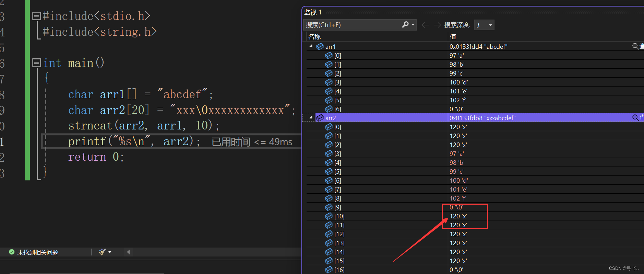644x274 pixels.
Task: Click value 102 'f' in arr2 [8]
Action: pyautogui.click(x=457, y=198)
